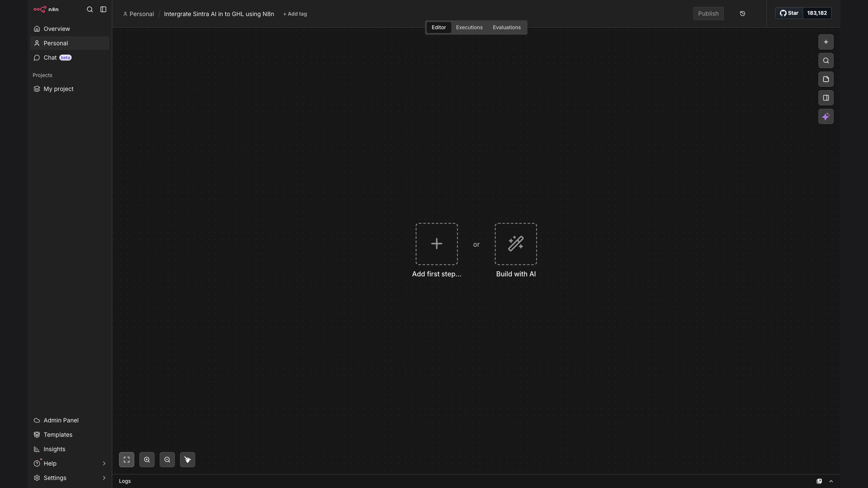868x488 pixels.
Task: Open My project
Action: click(70, 89)
